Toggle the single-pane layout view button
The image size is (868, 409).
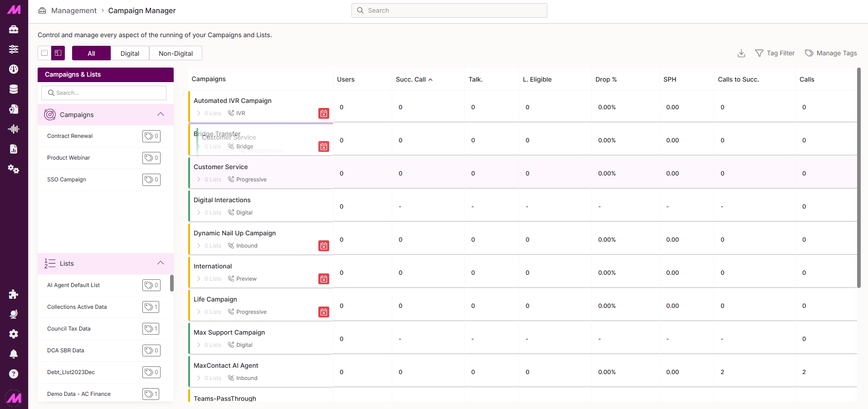[44, 53]
